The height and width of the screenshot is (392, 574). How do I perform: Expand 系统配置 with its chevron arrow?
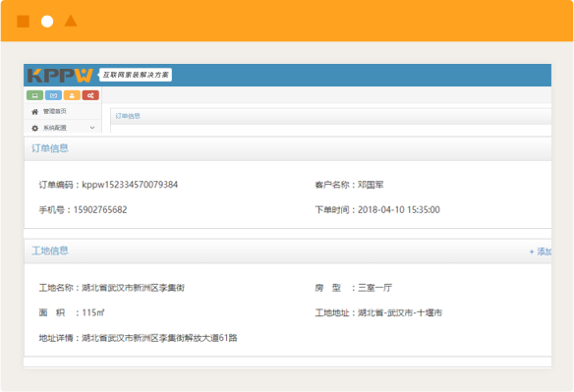tap(92, 128)
